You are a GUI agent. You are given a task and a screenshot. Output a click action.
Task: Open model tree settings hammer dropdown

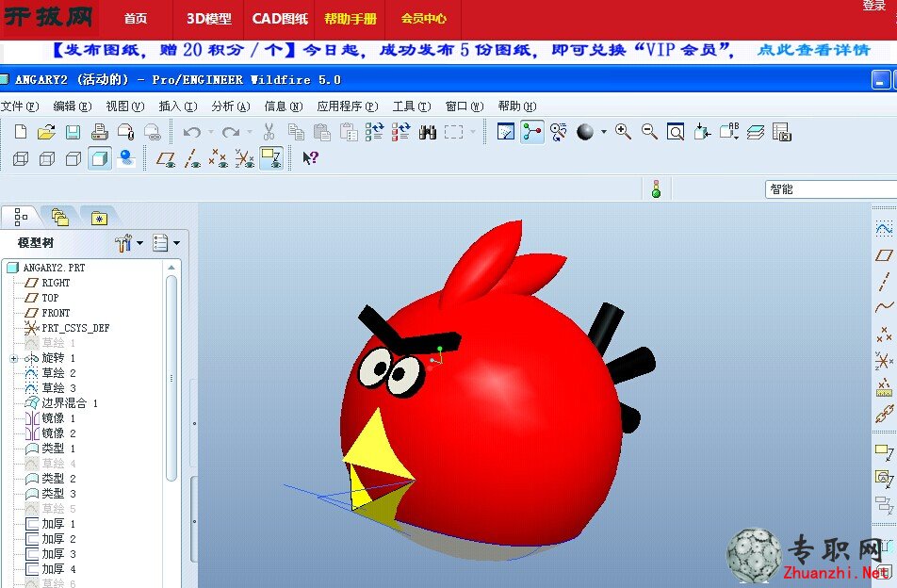click(x=129, y=243)
